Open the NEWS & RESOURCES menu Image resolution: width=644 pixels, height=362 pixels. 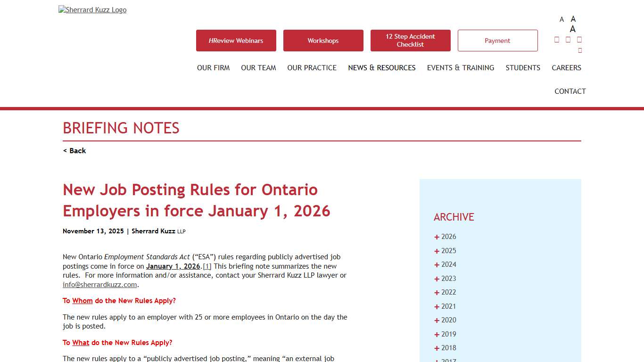point(381,67)
